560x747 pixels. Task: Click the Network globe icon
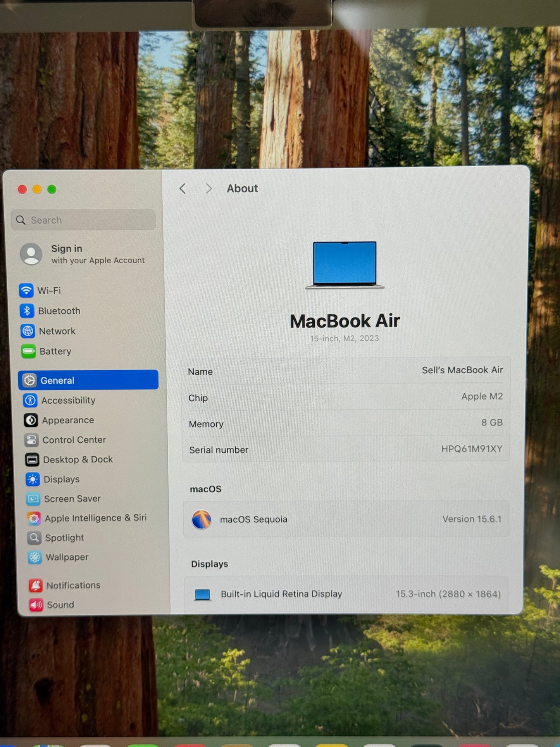pos(28,331)
